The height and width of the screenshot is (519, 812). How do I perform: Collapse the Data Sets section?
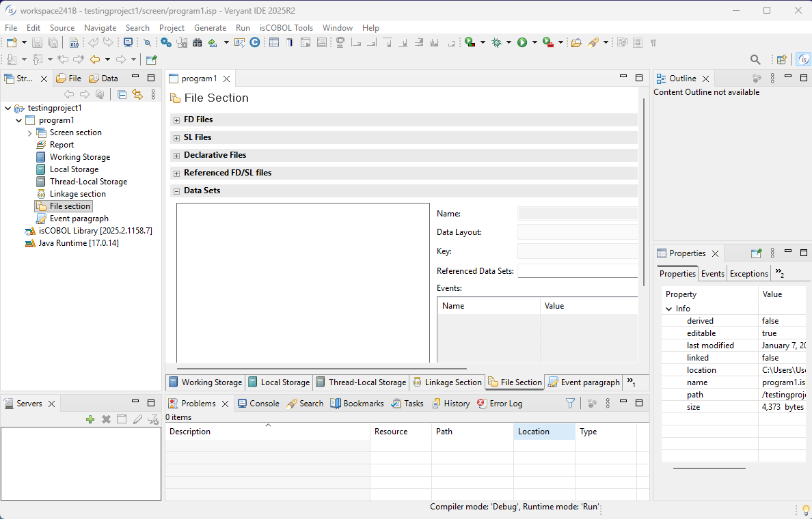pyautogui.click(x=176, y=191)
